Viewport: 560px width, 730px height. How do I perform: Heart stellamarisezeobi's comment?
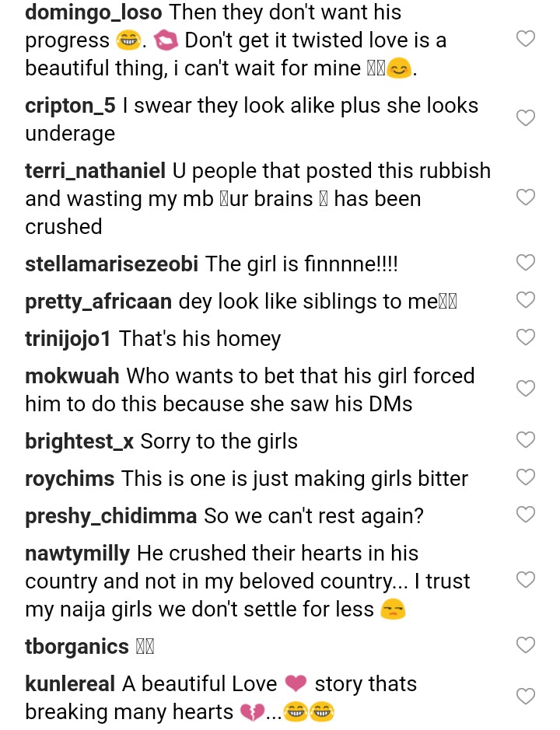coord(526,263)
